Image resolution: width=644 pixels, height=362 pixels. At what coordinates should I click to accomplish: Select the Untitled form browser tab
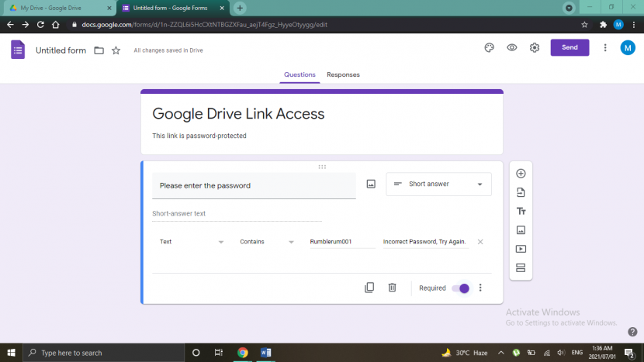171,8
